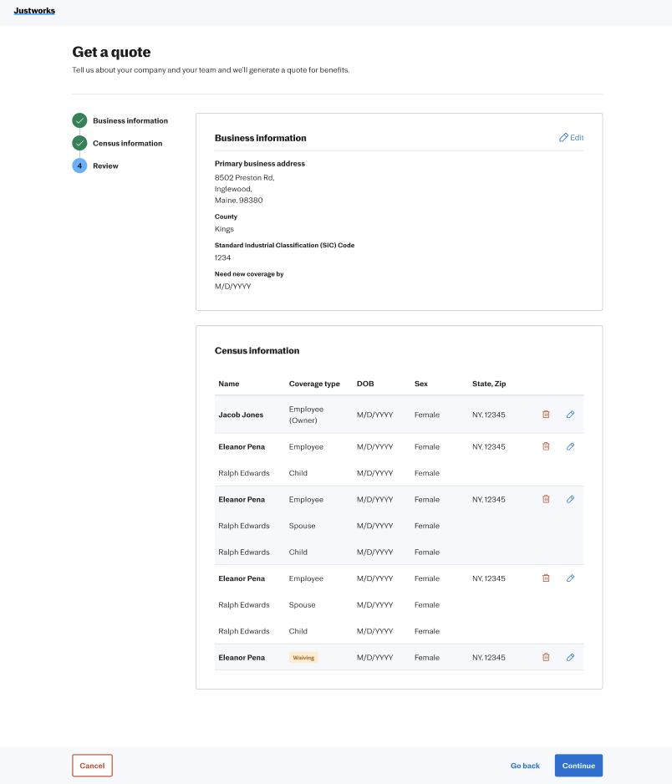Click the Waiving coverage badge

(x=303, y=658)
